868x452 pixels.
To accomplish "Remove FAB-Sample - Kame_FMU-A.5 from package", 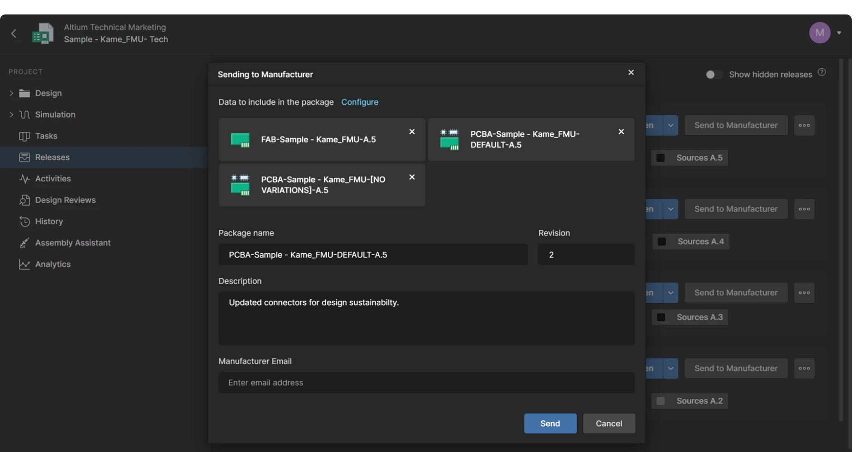I will click(x=412, y=132).
